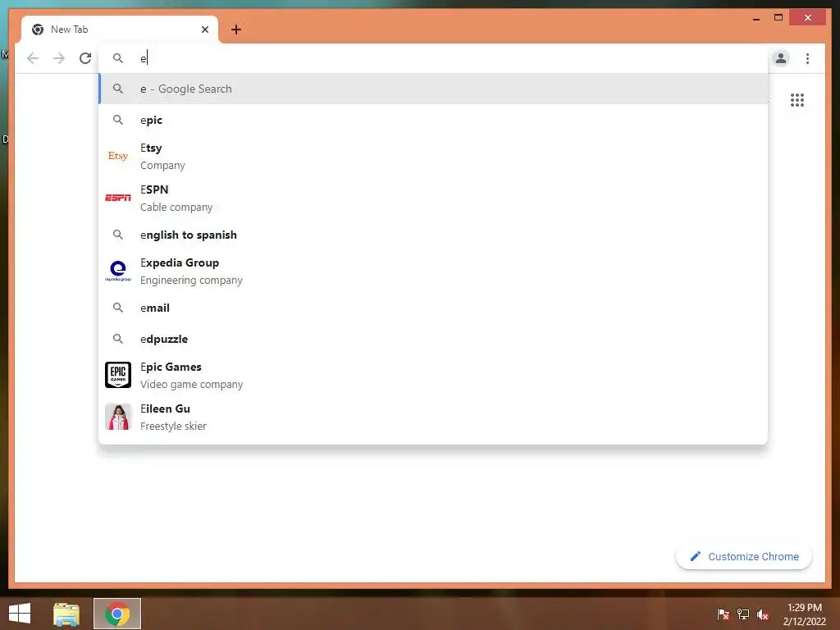Viewport: 840px width, 630px height.
Task: Choose the Expedia Group suggestion
Action: click(x=433, y=271)
